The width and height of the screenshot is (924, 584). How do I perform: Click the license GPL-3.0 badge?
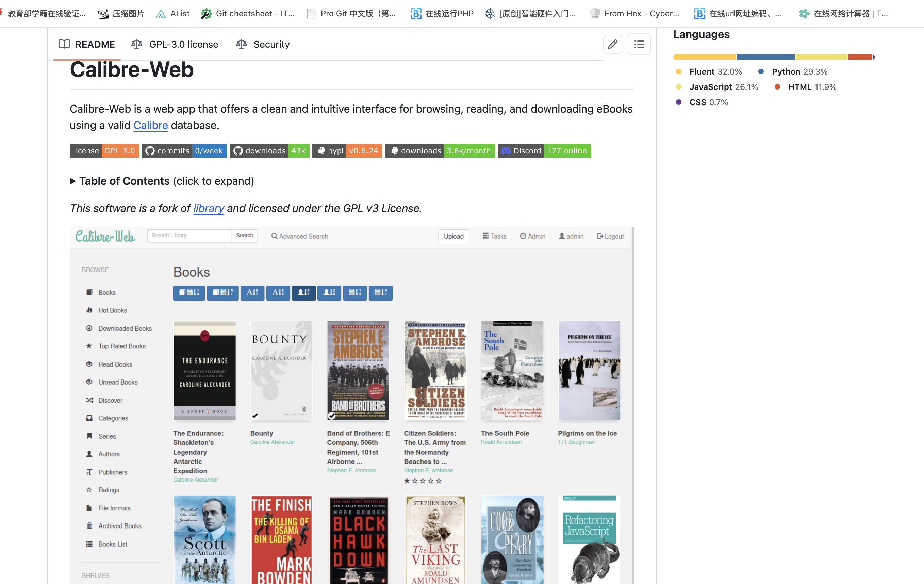[104, 150]
